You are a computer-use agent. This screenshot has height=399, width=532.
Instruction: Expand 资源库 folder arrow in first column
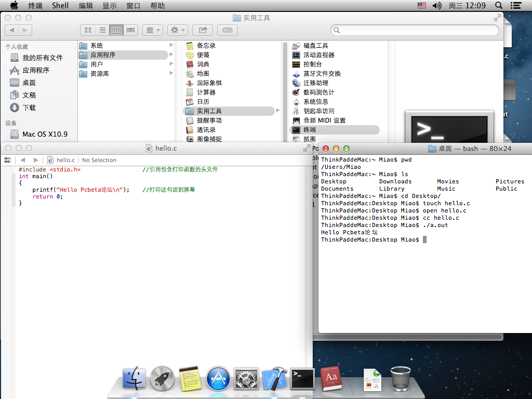[171, 73]
